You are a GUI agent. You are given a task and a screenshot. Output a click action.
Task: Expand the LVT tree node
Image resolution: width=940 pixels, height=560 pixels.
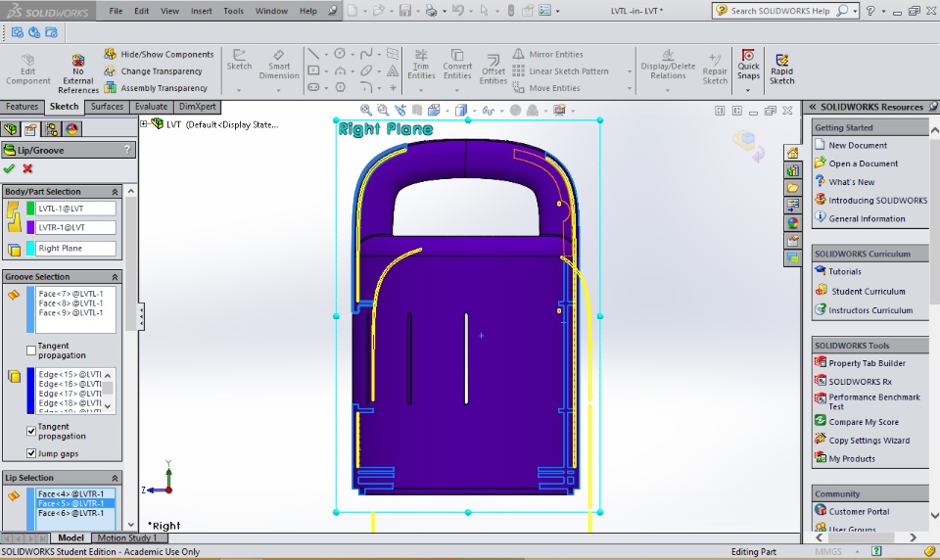click(x=144, y=124)
